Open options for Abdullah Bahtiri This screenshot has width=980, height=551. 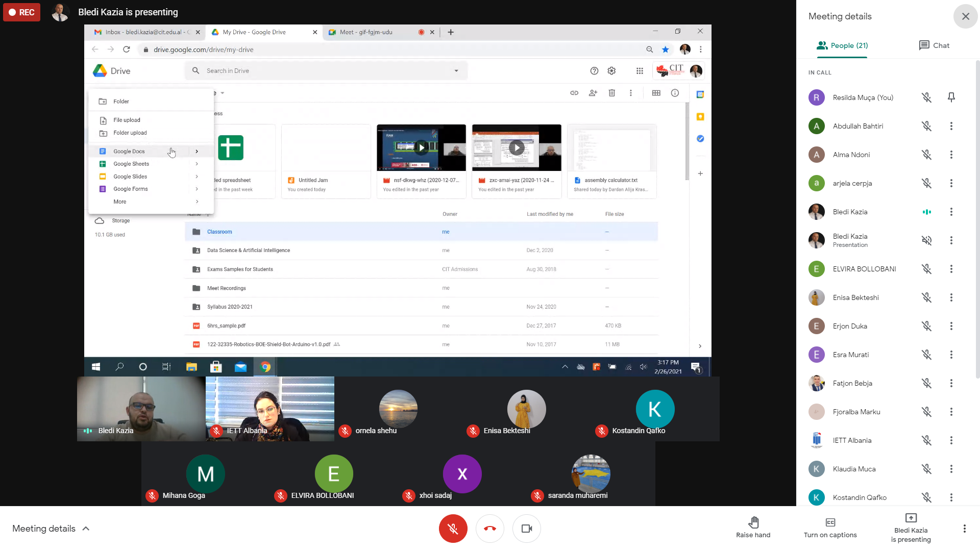(x=951, y=126)
